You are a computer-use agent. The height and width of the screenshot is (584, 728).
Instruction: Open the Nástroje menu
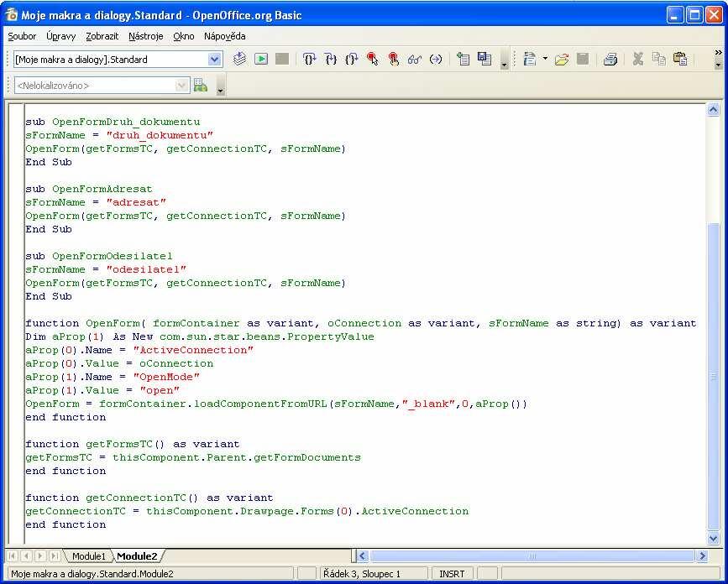pyautogui.click(x=146, y=36)
